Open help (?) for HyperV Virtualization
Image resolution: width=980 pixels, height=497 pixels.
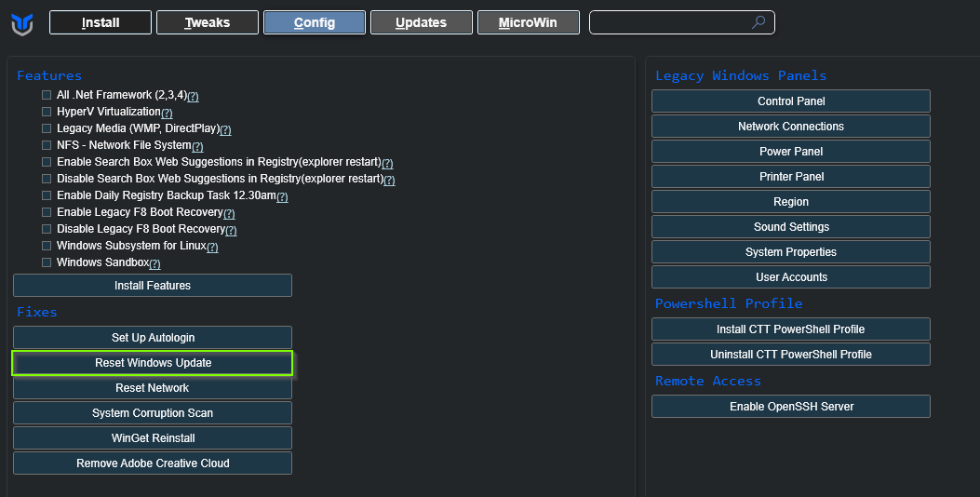coord(167,114)
